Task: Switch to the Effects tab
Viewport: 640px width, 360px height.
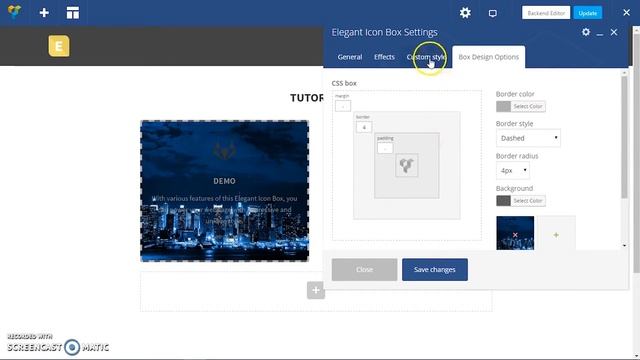Action: (x=384, y=57)
